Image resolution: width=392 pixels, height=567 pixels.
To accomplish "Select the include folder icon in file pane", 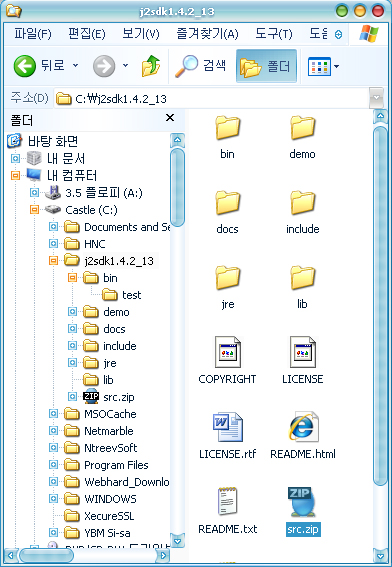I will tap(302, 203).
